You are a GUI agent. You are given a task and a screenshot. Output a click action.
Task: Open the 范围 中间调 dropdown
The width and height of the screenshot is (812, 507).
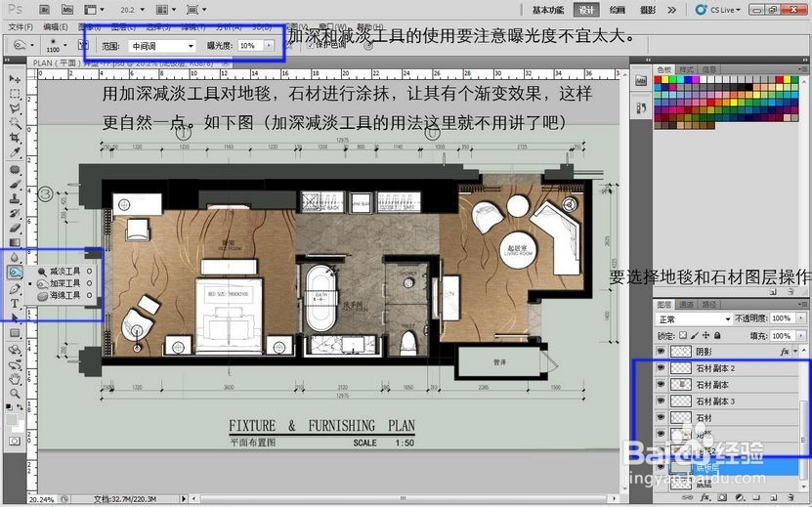click(x=162, y=46)
